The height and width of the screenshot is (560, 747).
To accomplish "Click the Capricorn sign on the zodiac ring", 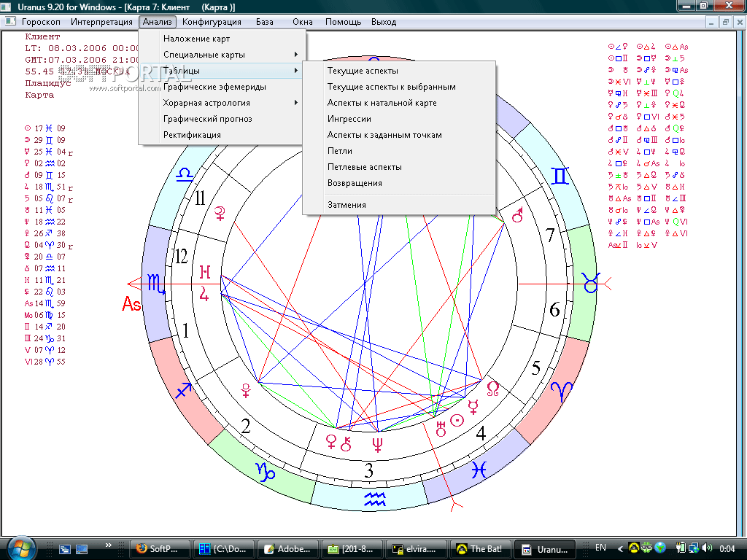I will [266, 471].
